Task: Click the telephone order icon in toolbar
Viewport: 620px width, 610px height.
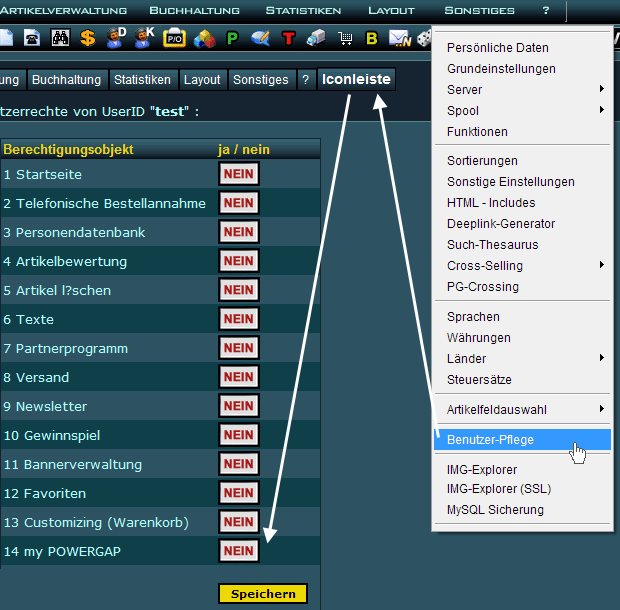Action: pos(32,38)
